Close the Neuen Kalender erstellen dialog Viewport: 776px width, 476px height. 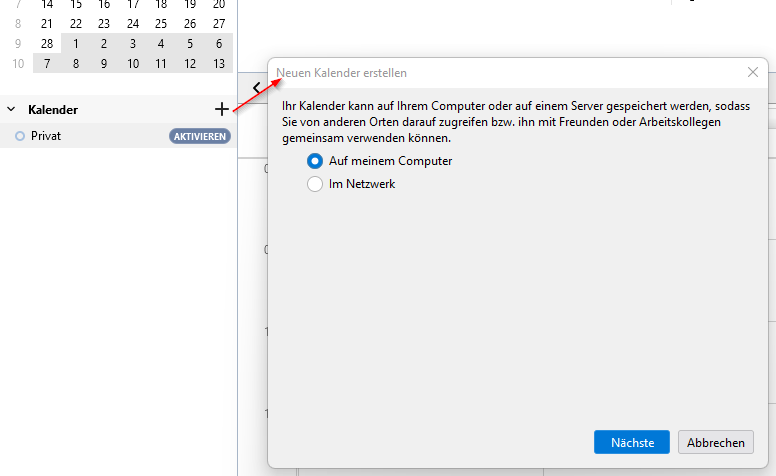753,72
